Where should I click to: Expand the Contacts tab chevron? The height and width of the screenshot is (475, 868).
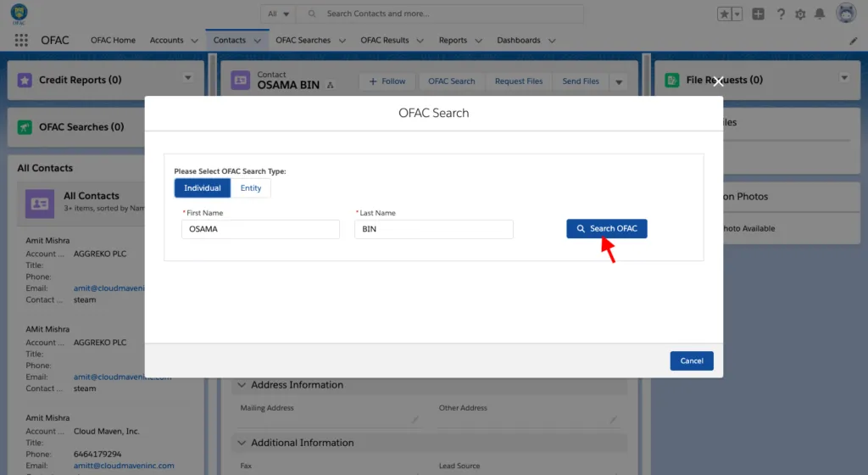[258, 41]
